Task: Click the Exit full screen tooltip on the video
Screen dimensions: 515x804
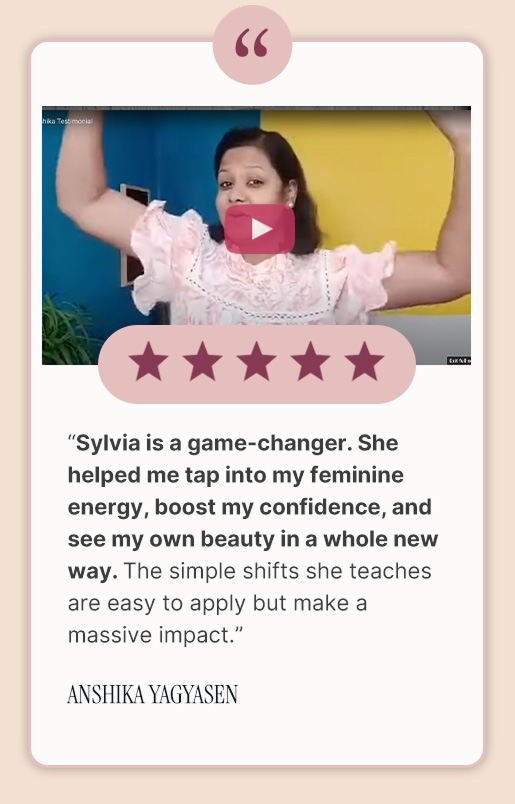Action: [x=459, y=360]
